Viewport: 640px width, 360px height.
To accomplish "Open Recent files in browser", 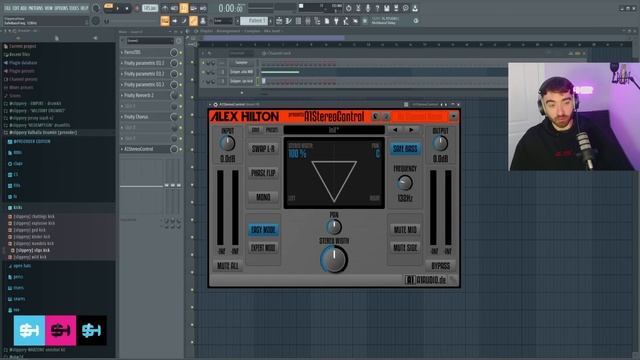I will click(20, 54).
